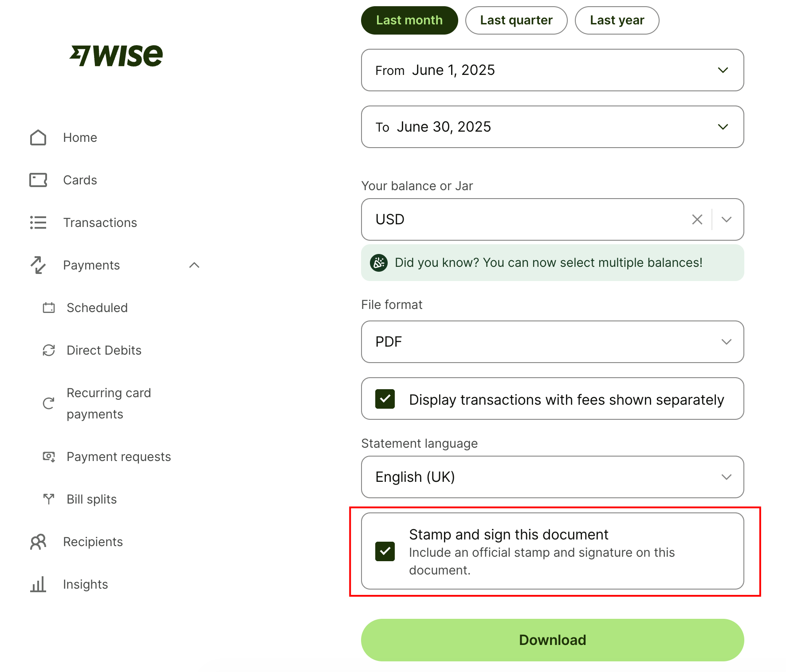Screen dimensions: 786x672
Task: Open Direct Debits
Action: point(104,350)
